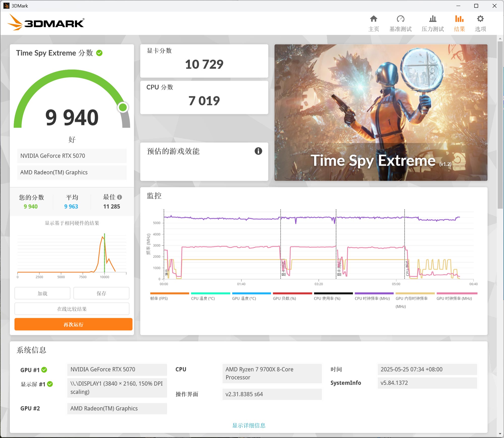
Task: Click NVIDIA GeForce RTX 5070 under score
Action: point(72,156)
